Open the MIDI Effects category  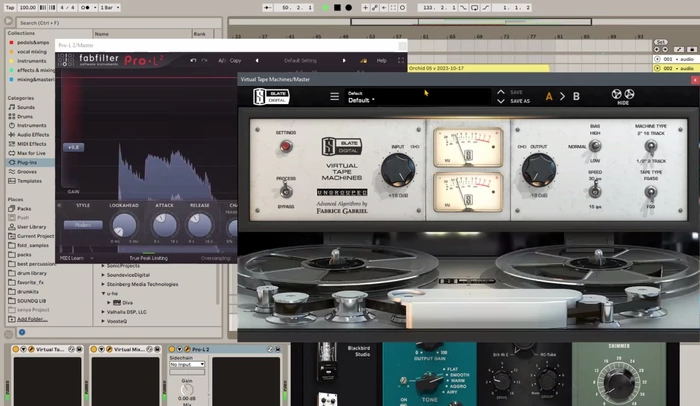coord(32,144)
